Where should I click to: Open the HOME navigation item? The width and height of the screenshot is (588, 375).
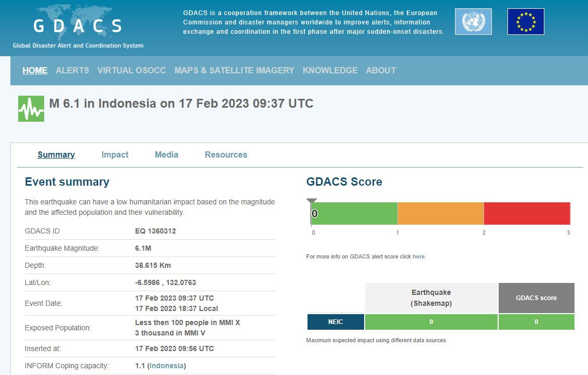point(35,70)
